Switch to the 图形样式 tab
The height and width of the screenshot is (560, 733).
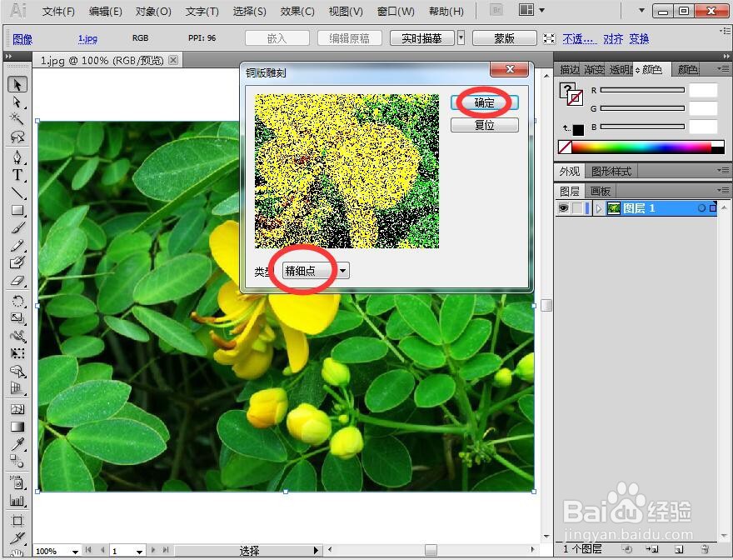(611, 171)
